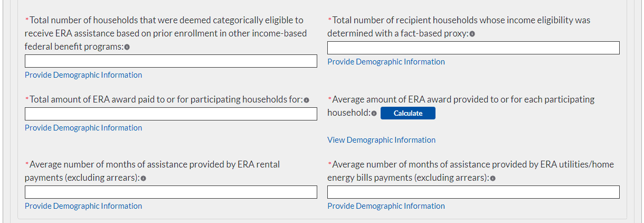Focus the categorically eligible households input field
Image resolution: width=644 pixels, height=223 pixels.
[x=171, y=61]
